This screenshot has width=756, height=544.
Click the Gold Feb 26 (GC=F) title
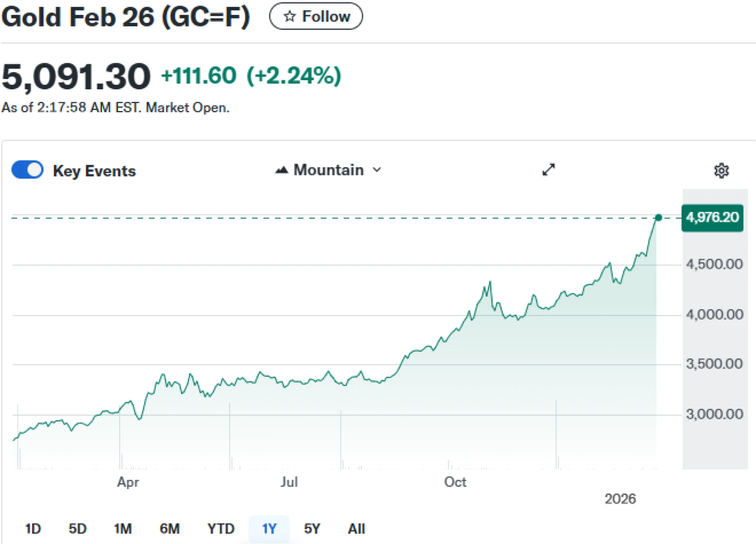click(126, 17)
